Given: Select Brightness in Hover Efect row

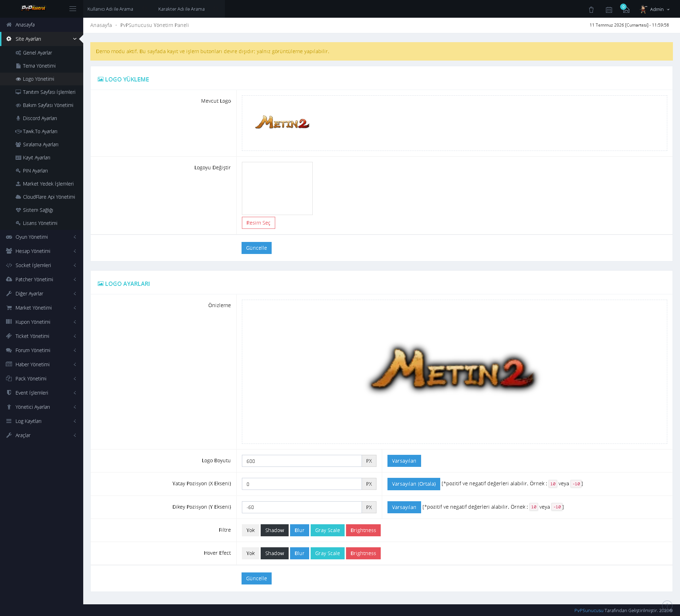Looking at the screenshot, I should click(x=363, y=553).
